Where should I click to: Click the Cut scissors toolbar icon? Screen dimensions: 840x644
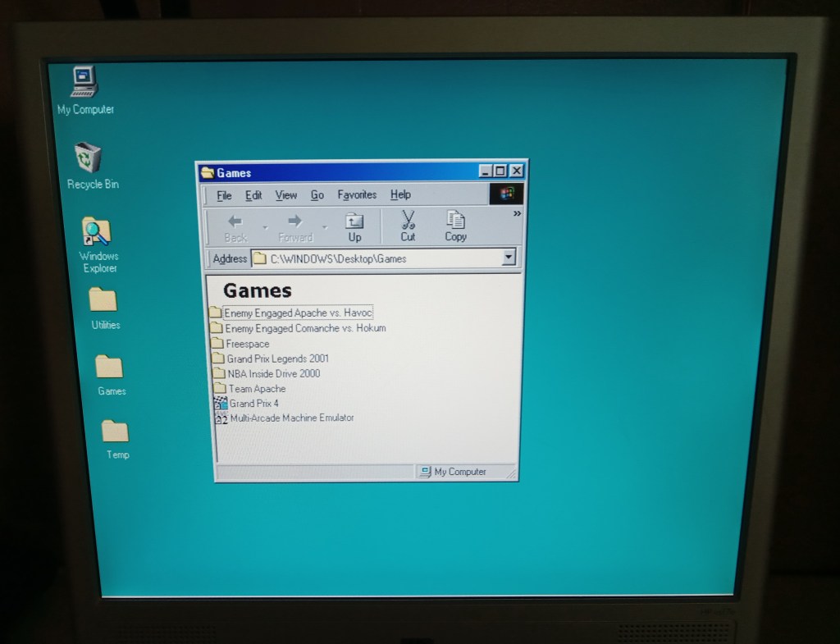(x=408, y=225)
